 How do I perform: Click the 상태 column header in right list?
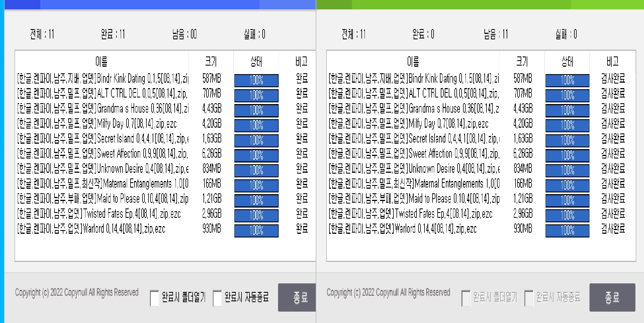tap(567, 62)
